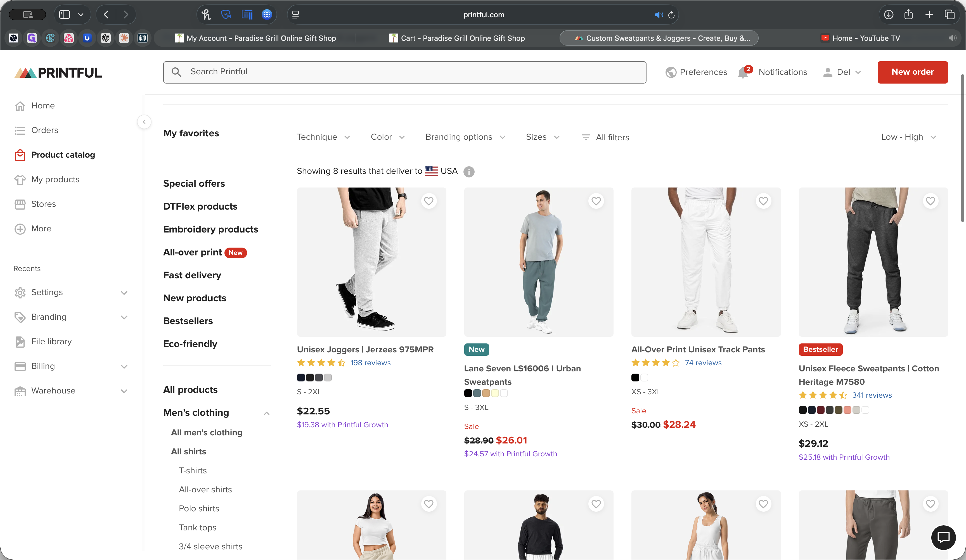Screen dimensions: 966x560
Task: Click the New order button
Action: pyautogui.click(x=912, y=72)
